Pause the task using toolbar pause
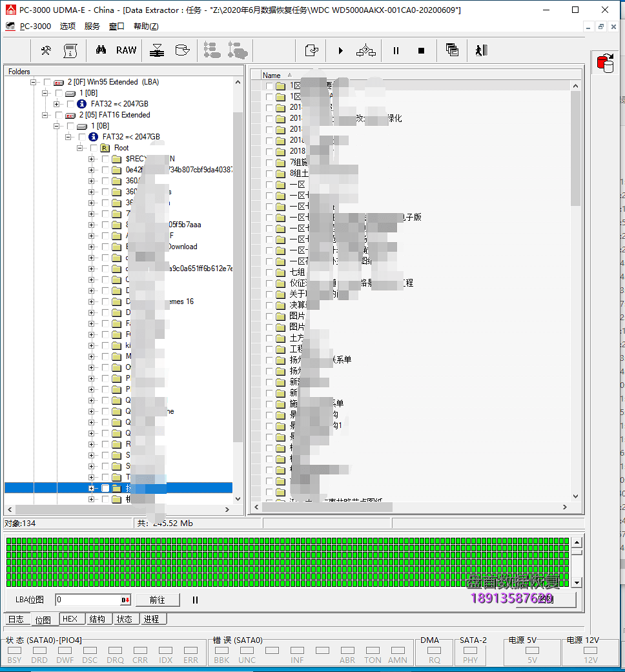Image resolution: width=625 pixels, height=672 pixels. (396, 50)
